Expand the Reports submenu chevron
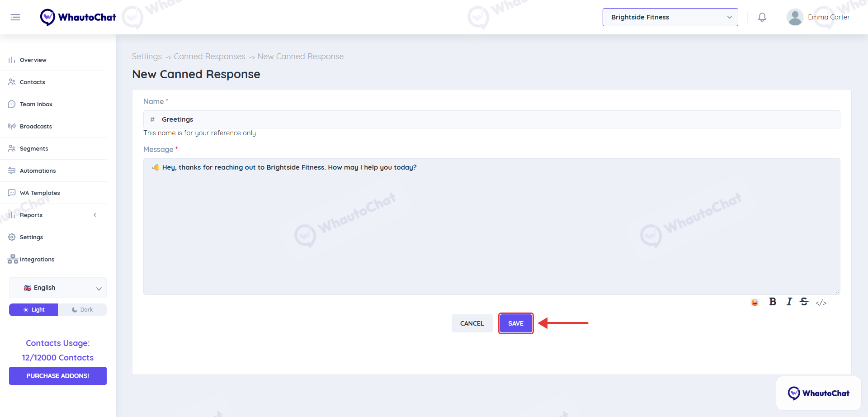The height and width of the screenshot is (417, 868). [95, 215]
